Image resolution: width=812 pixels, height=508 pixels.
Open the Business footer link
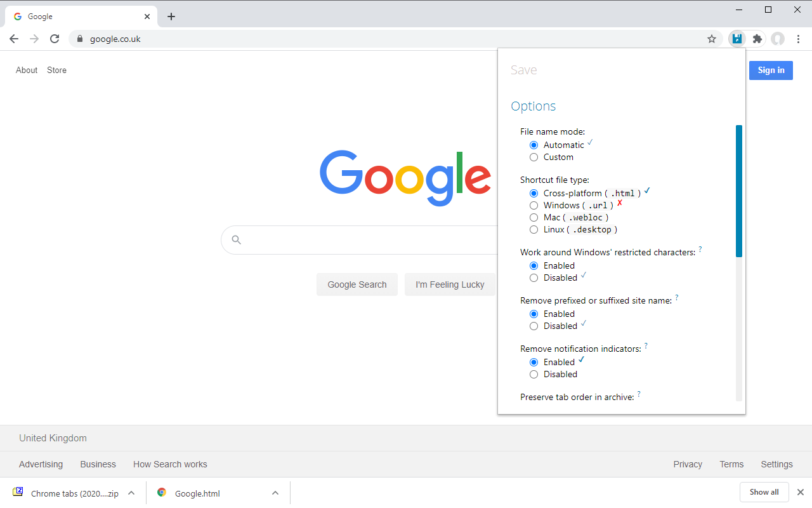98,464
